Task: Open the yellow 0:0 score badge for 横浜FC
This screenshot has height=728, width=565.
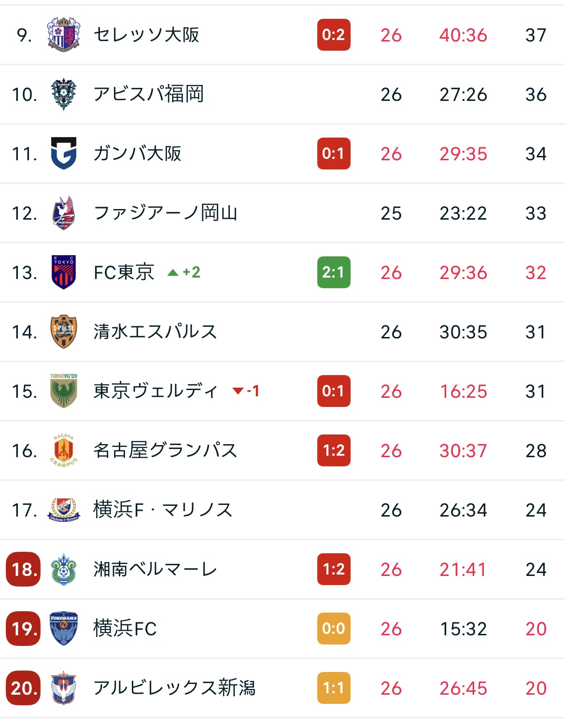Action: coord(334,629)
